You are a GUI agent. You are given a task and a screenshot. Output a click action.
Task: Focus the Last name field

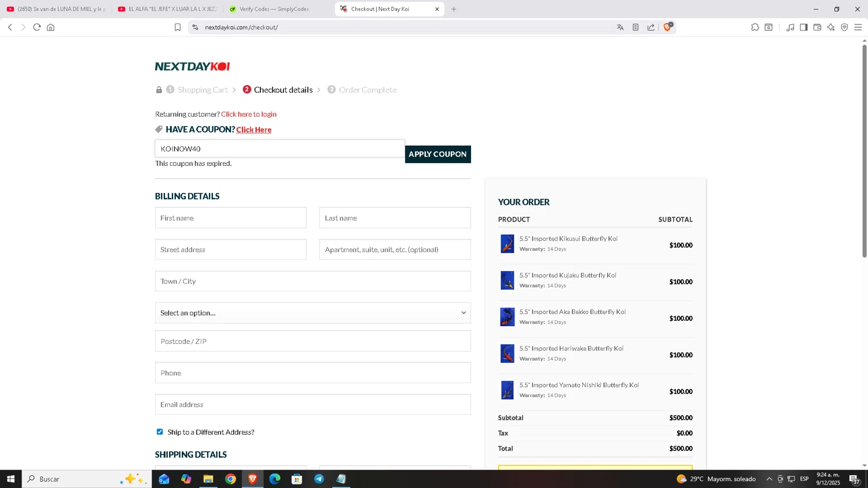395,218
